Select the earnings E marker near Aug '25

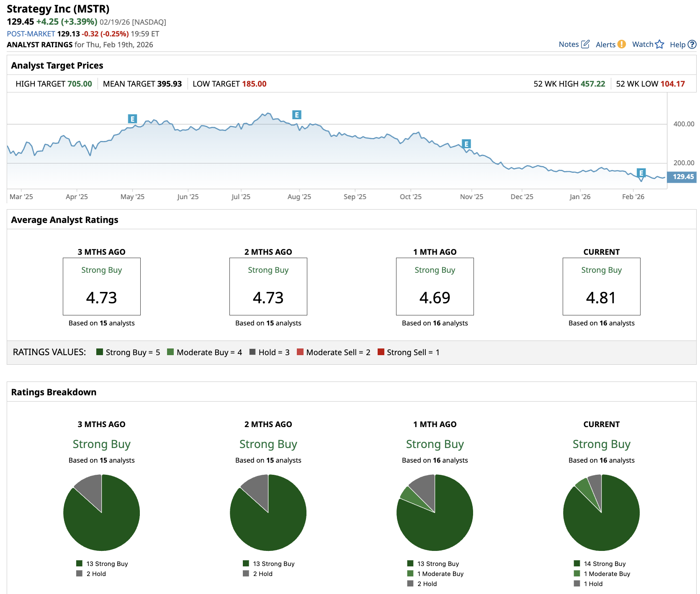click(x=296, y=115)
